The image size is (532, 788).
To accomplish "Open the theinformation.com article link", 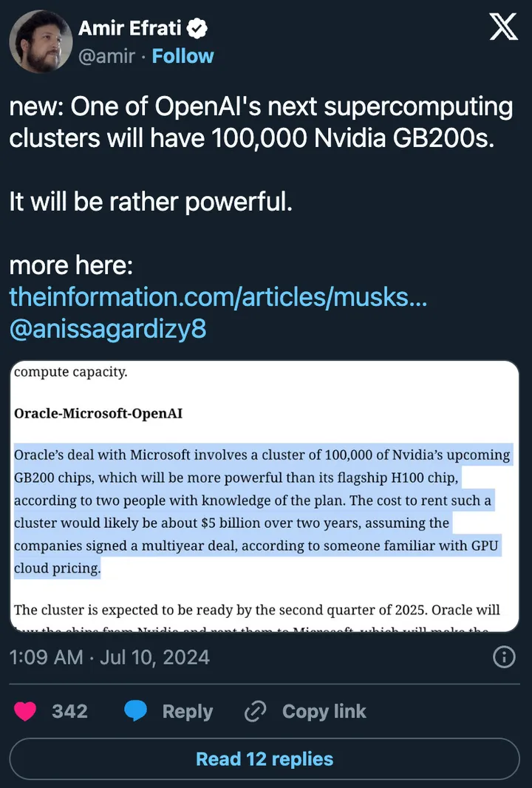I will click(219, 297).
